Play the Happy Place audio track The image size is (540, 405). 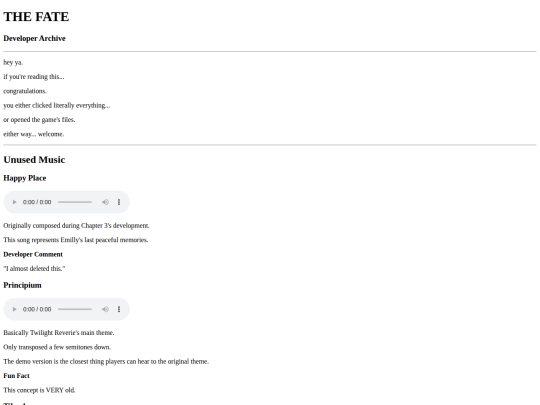14,202
